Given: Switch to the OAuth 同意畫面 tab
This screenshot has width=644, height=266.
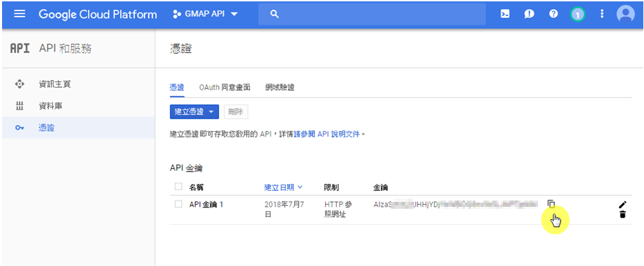Looking at the screenshot, I should click(x=225, y=87).
